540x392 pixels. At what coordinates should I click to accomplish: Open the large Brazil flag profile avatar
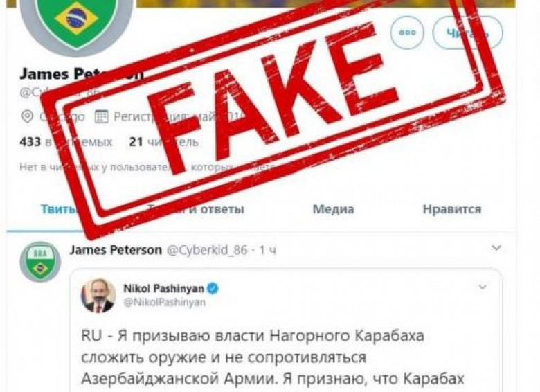click(76, 21)
